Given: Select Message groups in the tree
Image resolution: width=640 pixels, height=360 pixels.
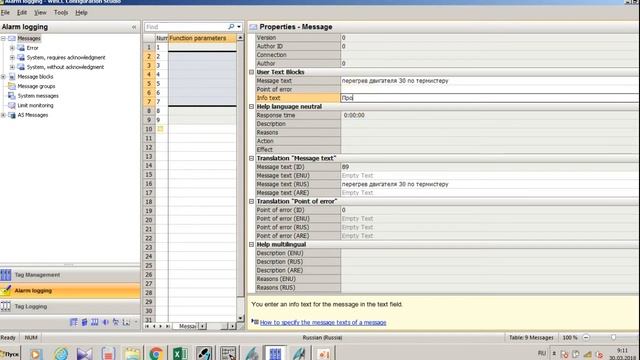Looking at the screenshot, I should (36, 86).
